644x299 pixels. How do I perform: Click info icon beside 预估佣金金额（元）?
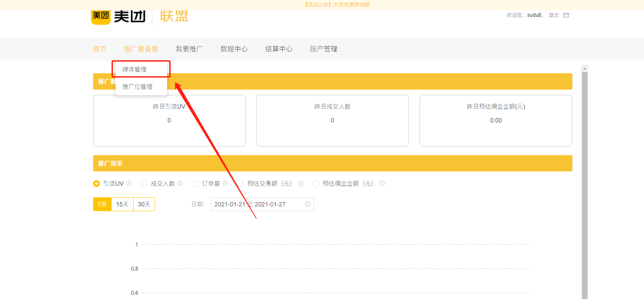[382, 184]
